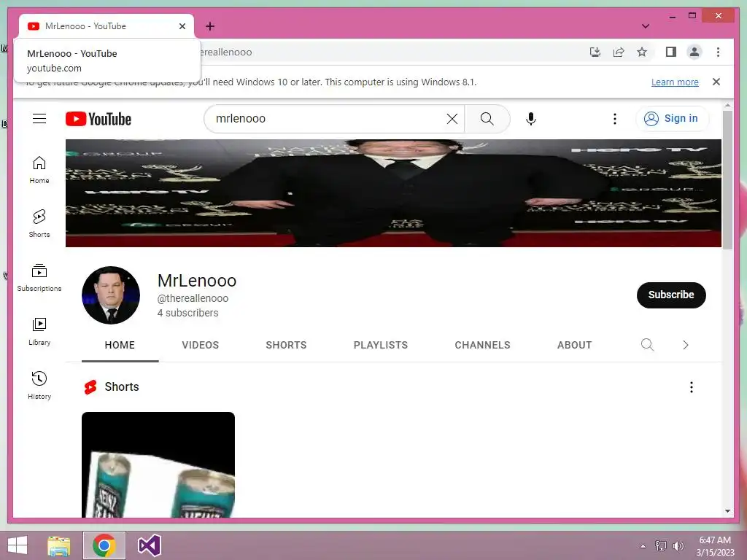This screenshot has width=747, height=560.
Task: Go to Home in sidebar
Action: [39, 170]
